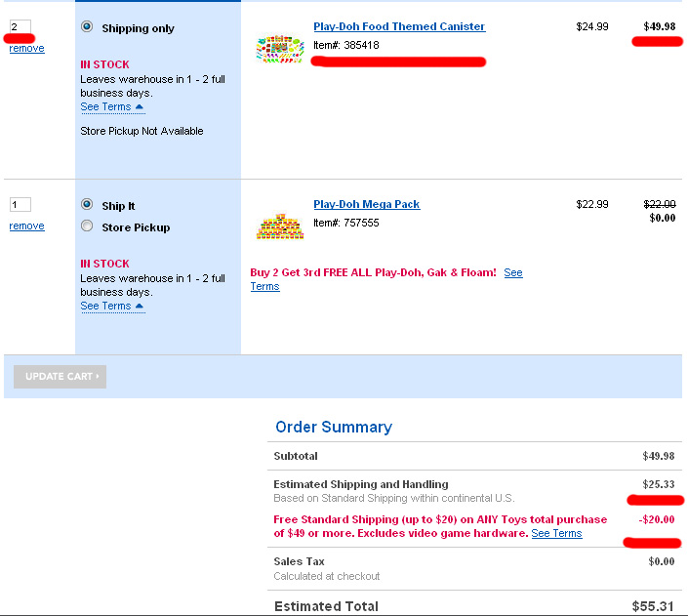Click the shipping discount value -$20.00

tap(657, 520)
